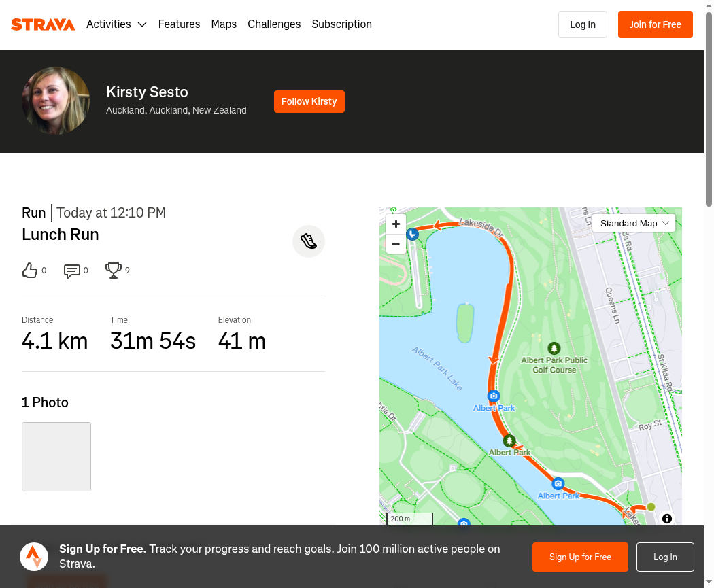Zoom in on the map
The height and width of the screenshot is (588, 714).
coord(396,224)
